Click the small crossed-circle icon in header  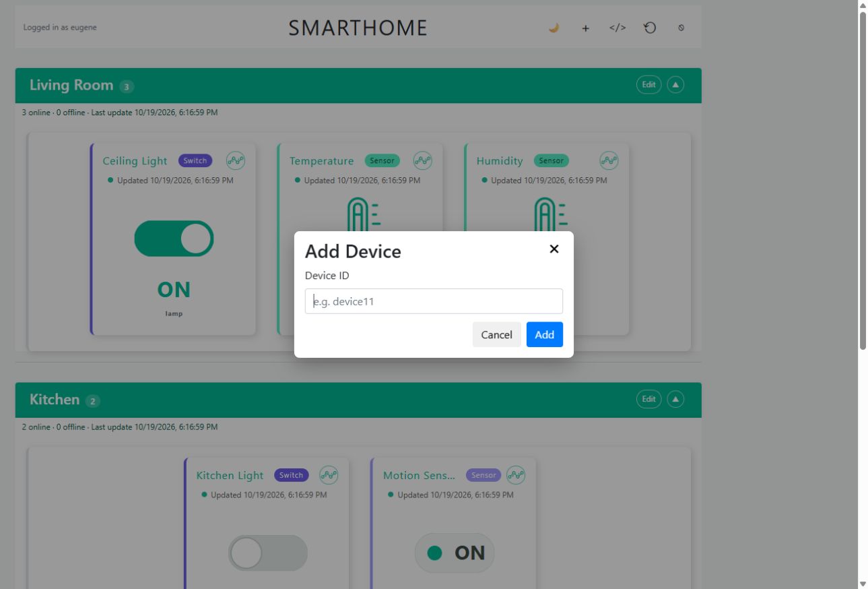coord(681,28)
